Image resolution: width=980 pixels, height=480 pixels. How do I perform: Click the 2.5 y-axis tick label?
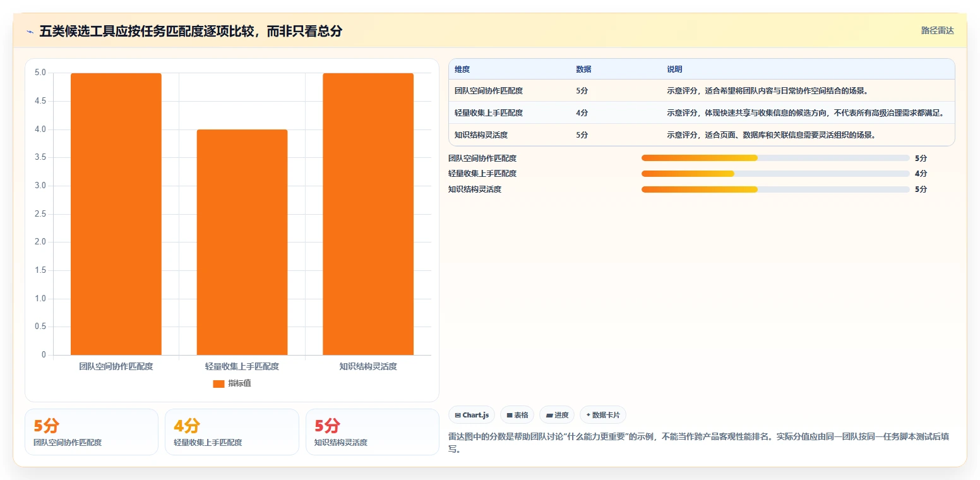tap(40, 214)
